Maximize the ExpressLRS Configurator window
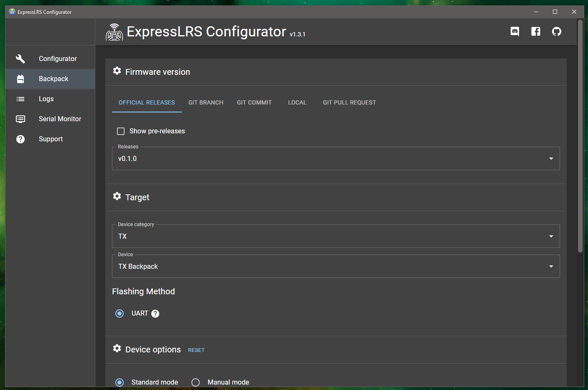Image resolution: width=588 pixels, height=390 pixels. (555, 12)
